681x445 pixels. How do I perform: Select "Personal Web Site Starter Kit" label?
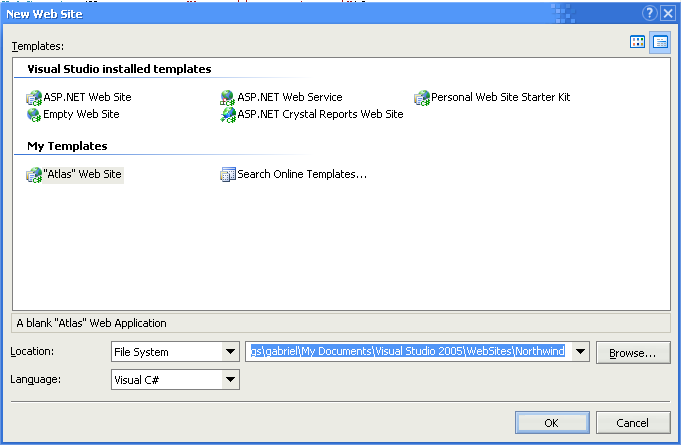click(500, 97)
